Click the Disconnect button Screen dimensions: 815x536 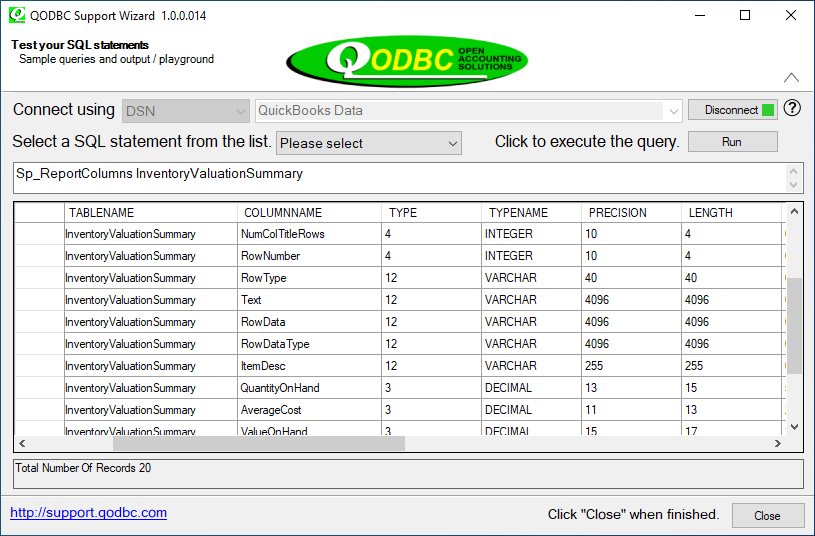(732, 110)
